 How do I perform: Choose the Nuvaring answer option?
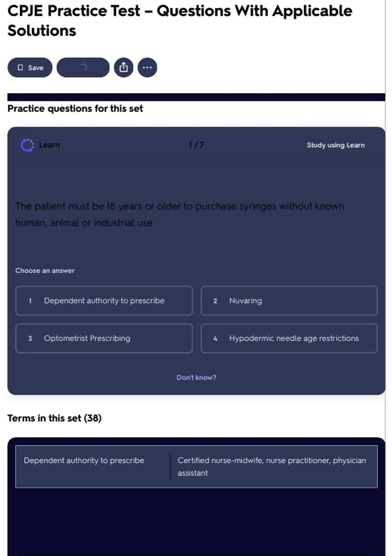289,301
